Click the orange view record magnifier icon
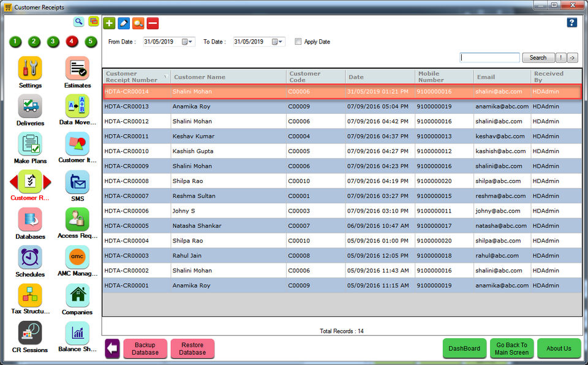 click(138, 23)
